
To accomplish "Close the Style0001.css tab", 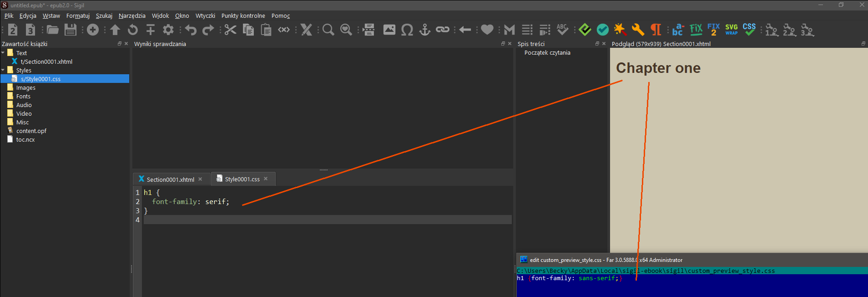I will click(x=266, y=179).
